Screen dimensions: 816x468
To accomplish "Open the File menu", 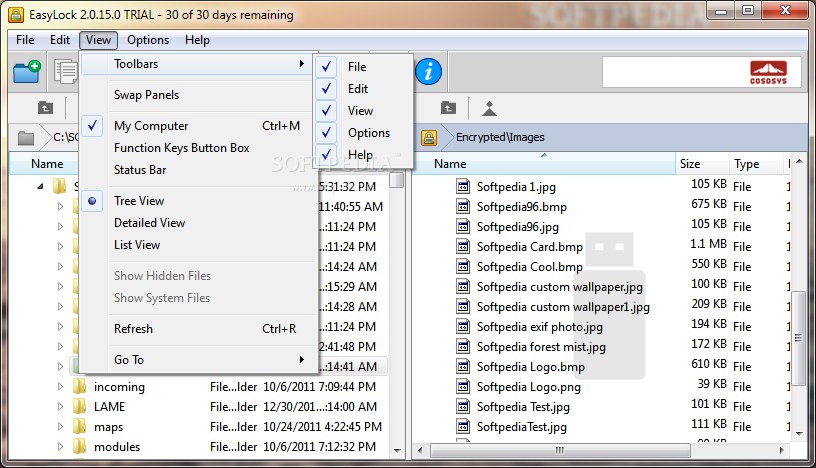I will click(x=25, y=40).
